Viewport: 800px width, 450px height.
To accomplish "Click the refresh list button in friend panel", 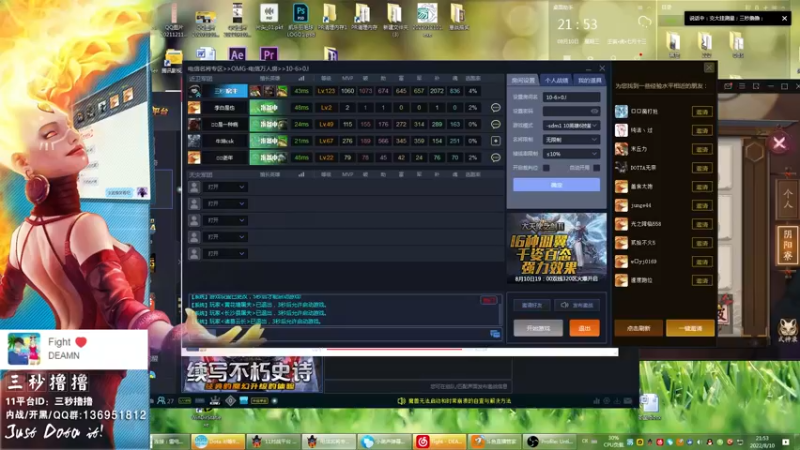I will point(638,329).
